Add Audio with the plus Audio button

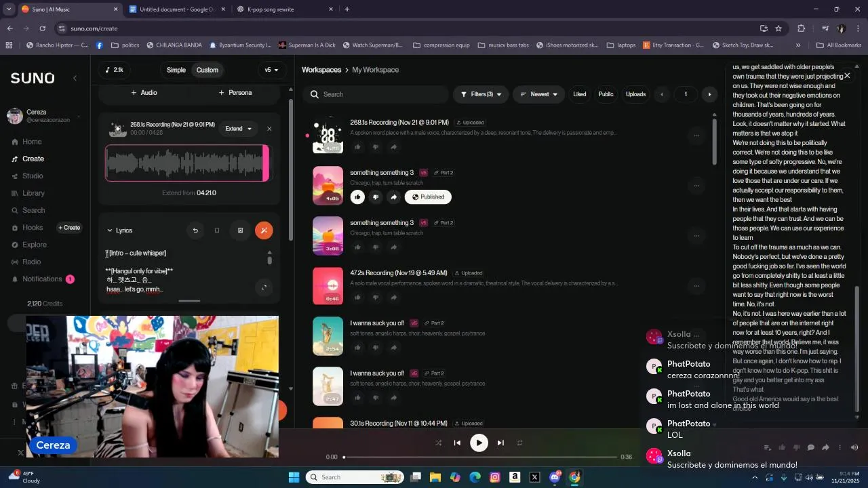pyautogui.click(x=144, y=92)
